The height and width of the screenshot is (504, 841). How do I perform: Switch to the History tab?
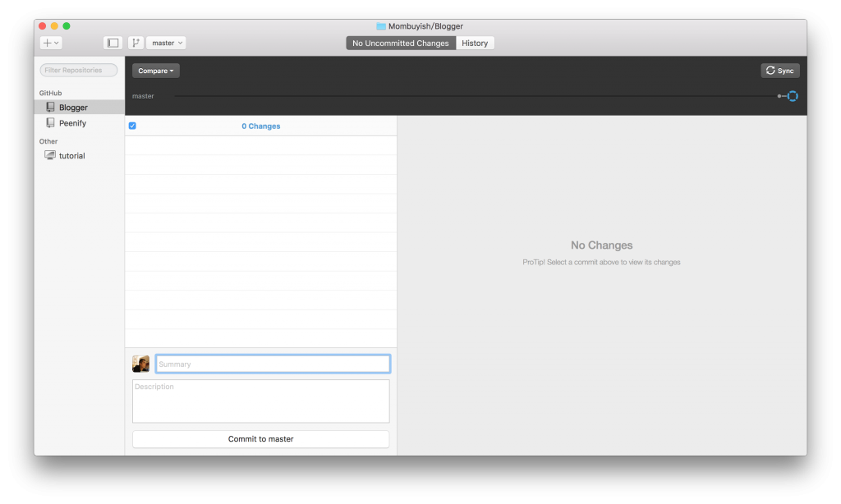click(475, 43)
